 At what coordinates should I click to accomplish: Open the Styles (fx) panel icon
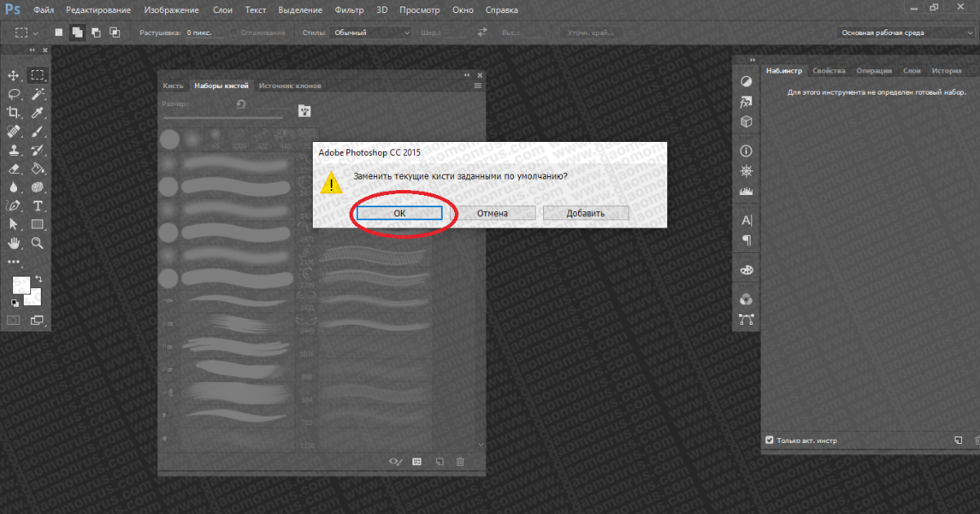[x=746, y=103]
